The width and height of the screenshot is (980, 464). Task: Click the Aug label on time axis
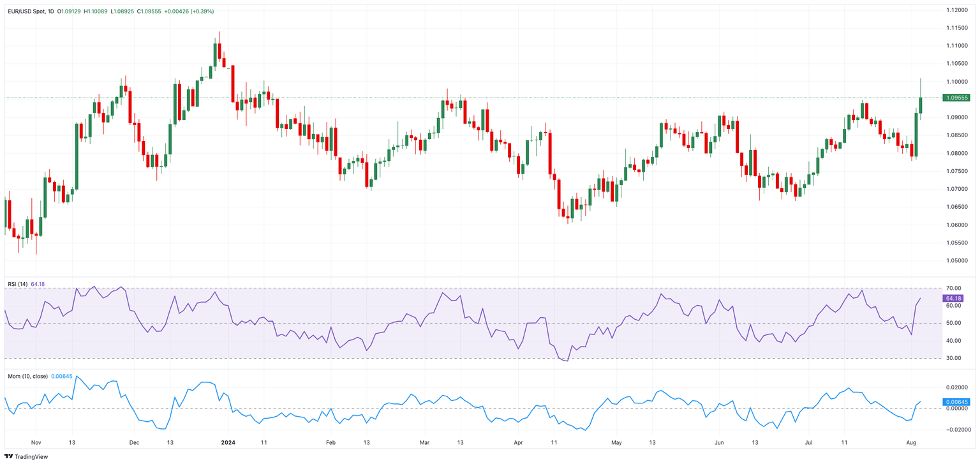click(912, 442)
